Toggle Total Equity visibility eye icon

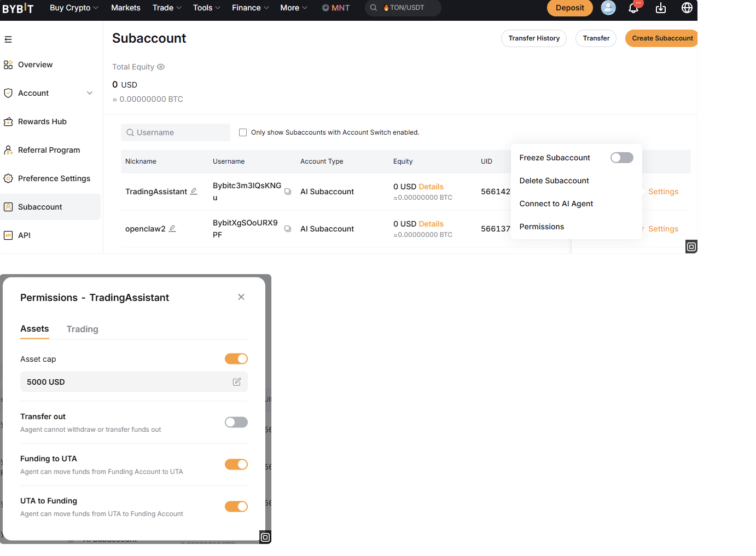pyautogui.click(x=161, y=67)
